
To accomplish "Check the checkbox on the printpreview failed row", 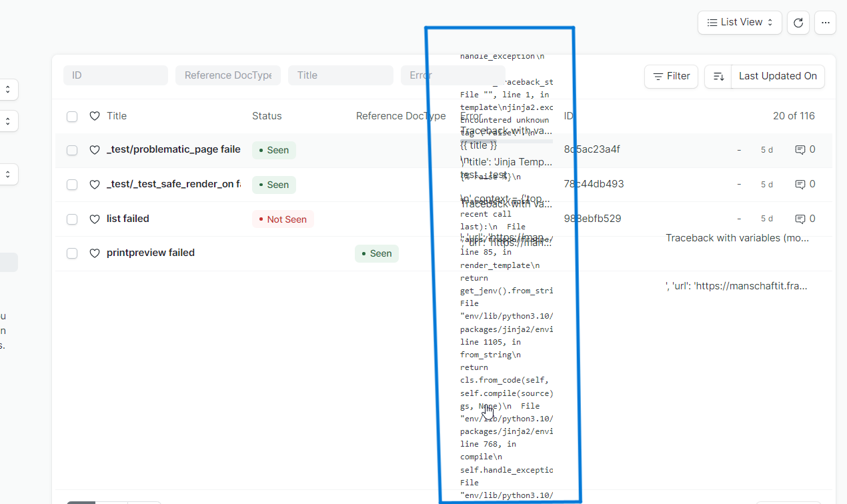I will [71, 253].
